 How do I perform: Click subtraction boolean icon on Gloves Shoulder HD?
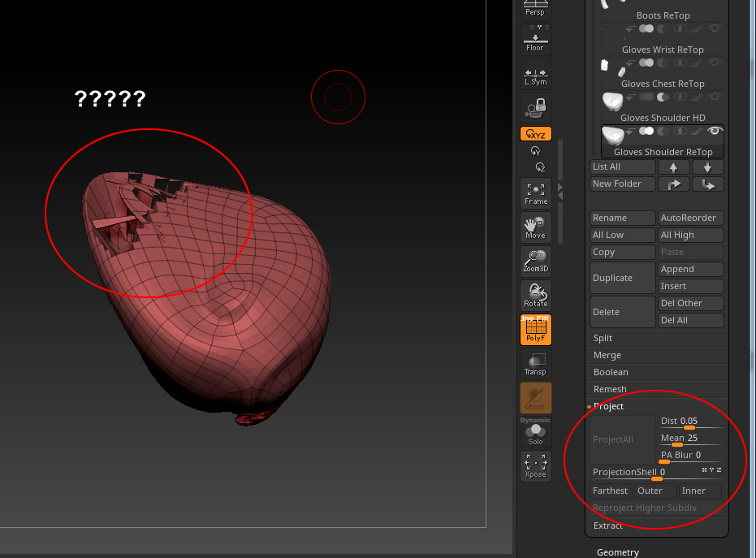click(x=663, y=97)
